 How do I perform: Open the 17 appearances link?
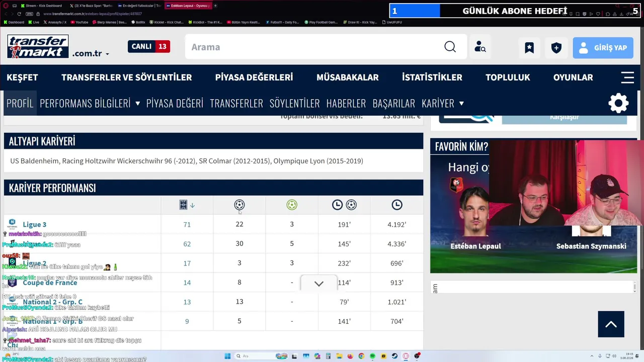187,263
